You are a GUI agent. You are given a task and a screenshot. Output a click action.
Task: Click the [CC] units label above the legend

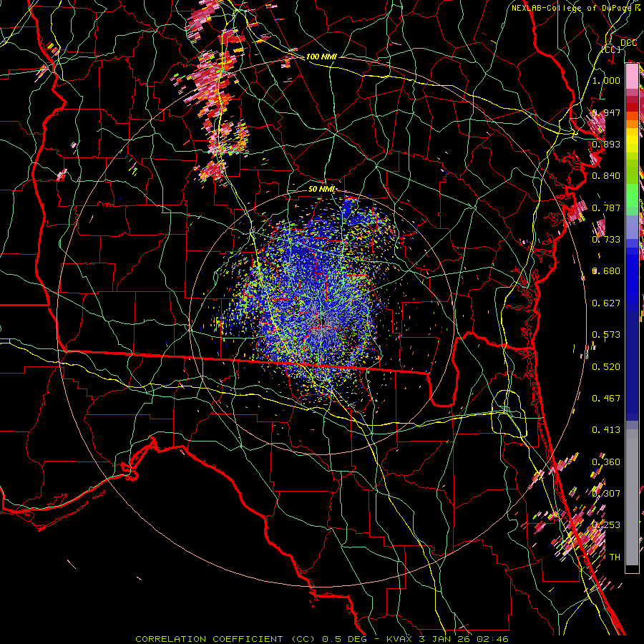coord(611,49)
